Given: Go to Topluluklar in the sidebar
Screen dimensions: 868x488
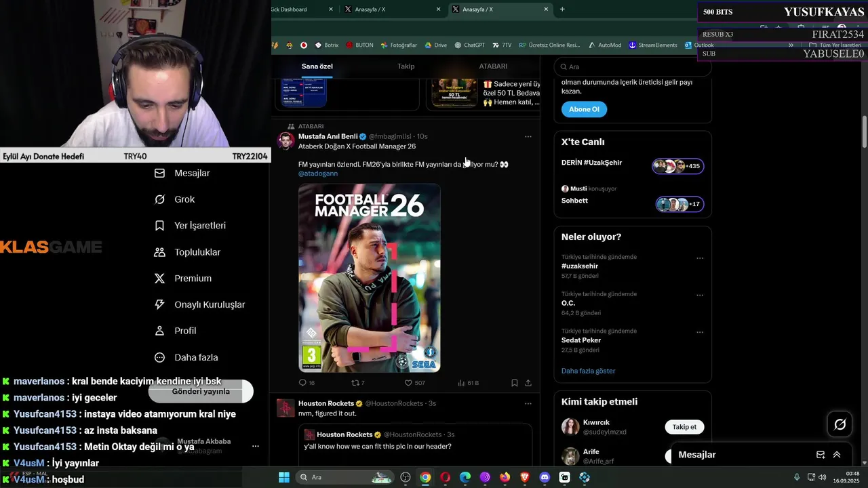Looking at the screenshot, I should (187, 252).
